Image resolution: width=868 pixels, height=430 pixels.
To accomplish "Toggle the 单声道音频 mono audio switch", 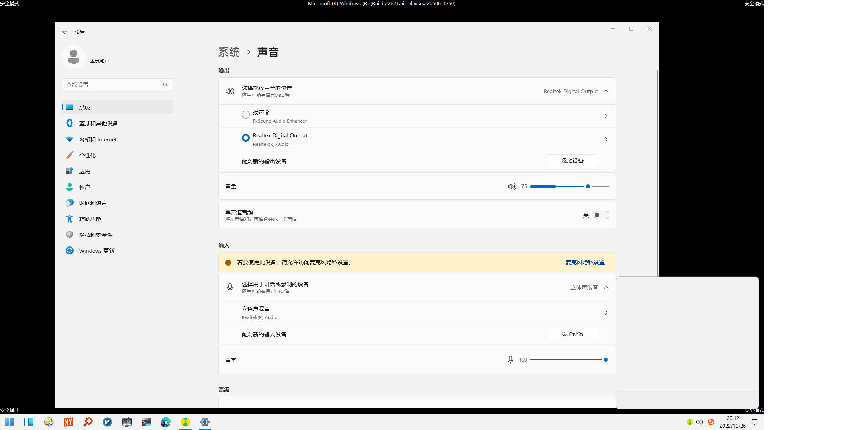I will click(x=601, y=215).
